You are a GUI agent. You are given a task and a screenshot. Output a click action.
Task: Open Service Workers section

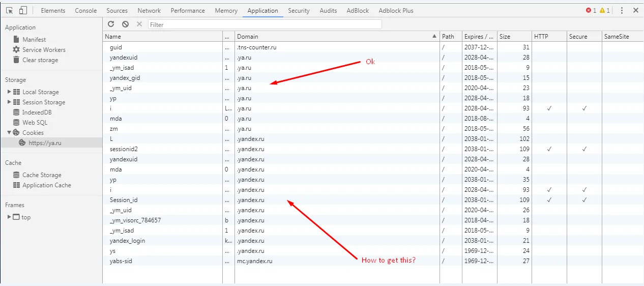pyautogui.click(x=44, y=49)
